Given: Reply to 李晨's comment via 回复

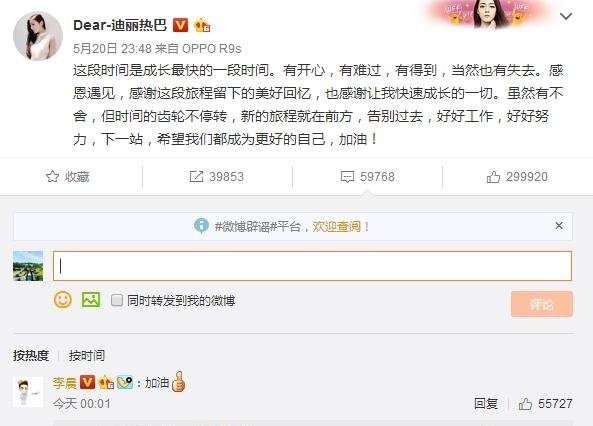Looking at the screenshot, I should pyautogui.click(x=486, y=404).
